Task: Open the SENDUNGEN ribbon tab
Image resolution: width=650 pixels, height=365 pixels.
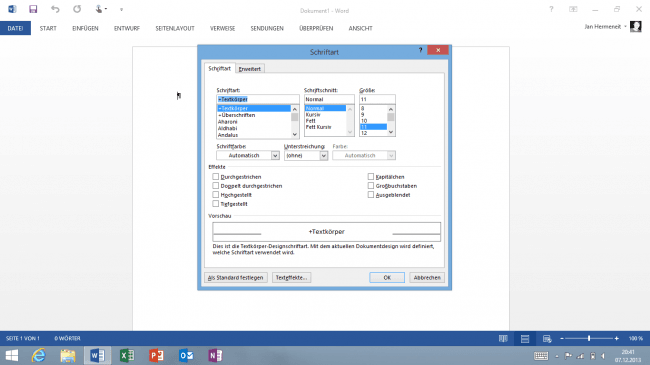Action: (267, 28)
